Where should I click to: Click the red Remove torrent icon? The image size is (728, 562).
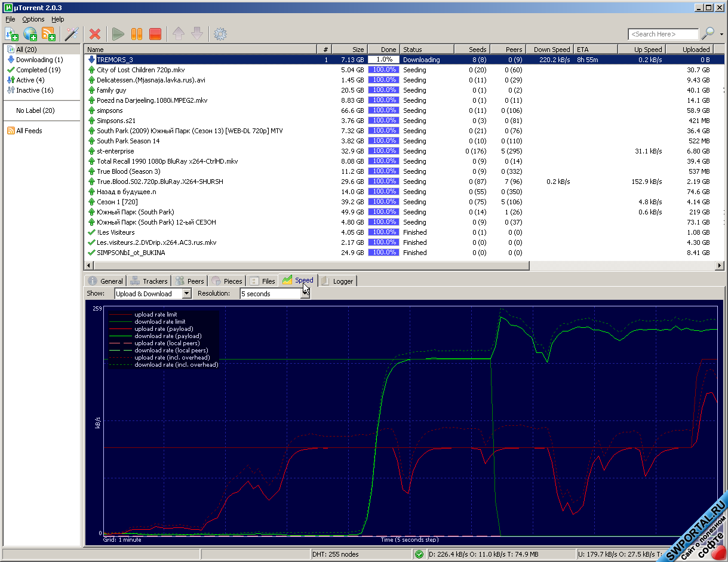pyautogui.click(x=95, y=34)
